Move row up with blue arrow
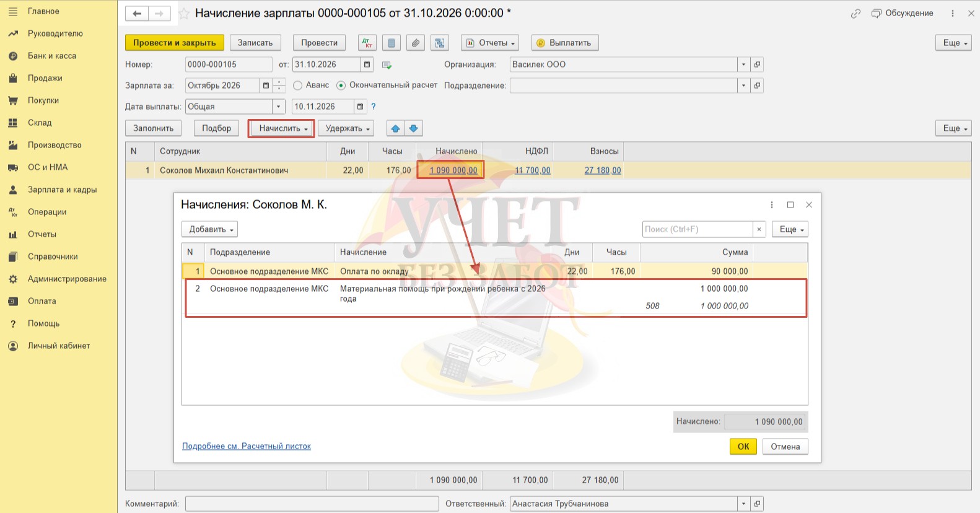The width and height of the screenshot is (980, 513). (395, 128)
